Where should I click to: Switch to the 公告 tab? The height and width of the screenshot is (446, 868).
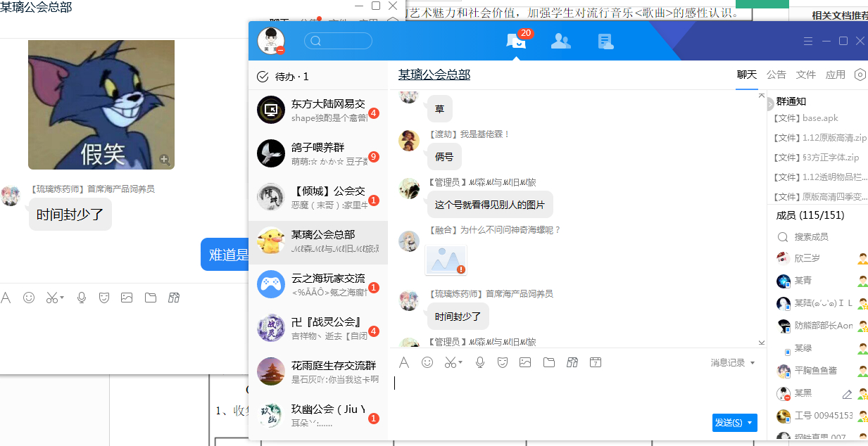click(x=776, y=75)
